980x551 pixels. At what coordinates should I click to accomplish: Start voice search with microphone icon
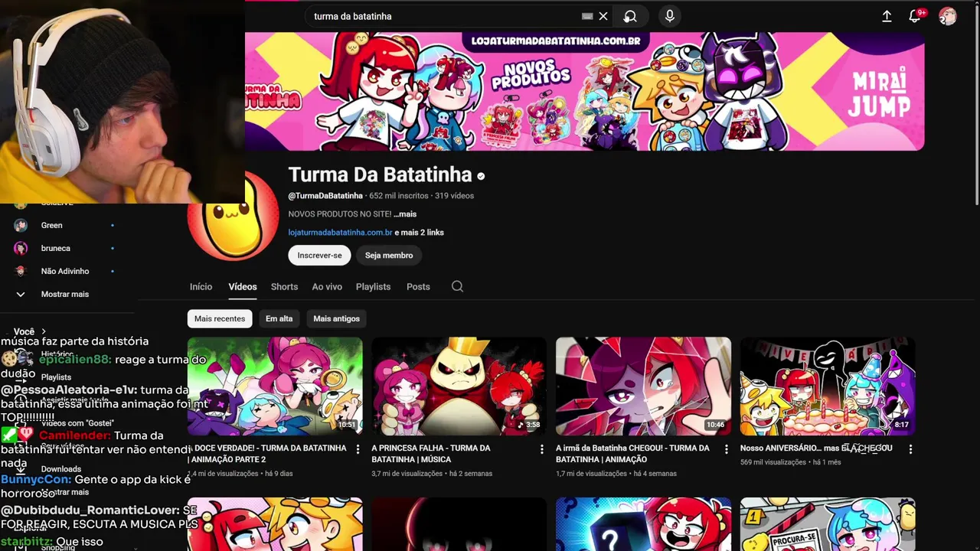click(x=670, y=16)
